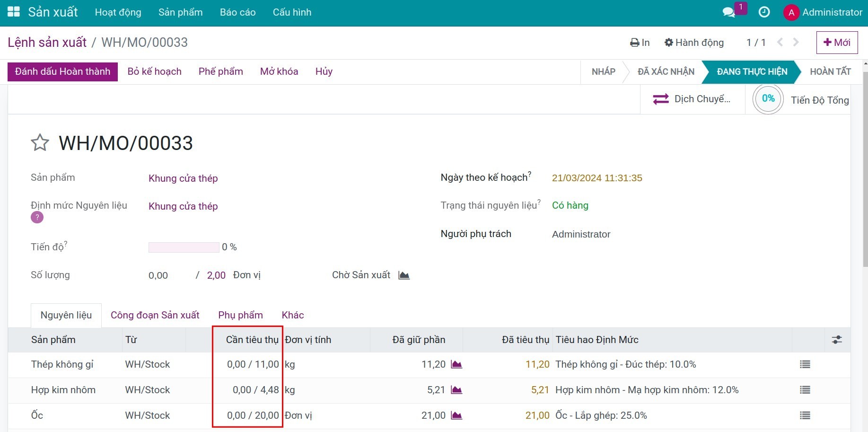The image size is (868, 432).
Task: Switch to Khác tab
Action: point(293,315)
